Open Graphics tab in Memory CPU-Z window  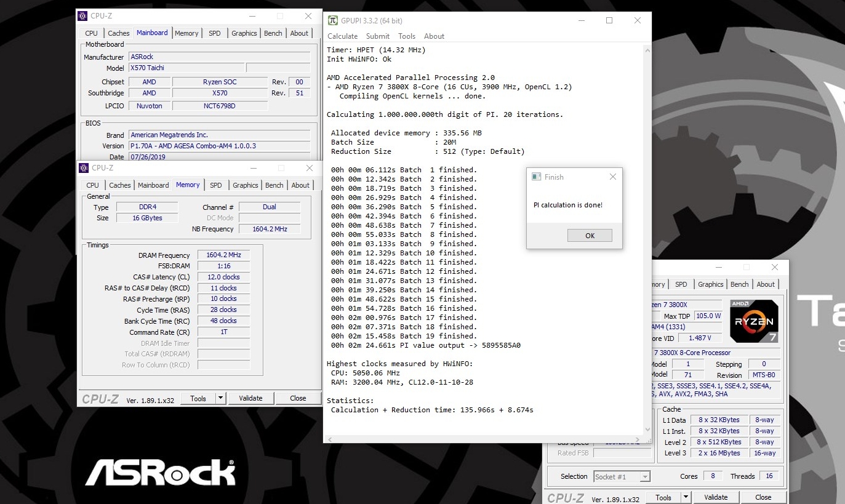coord(246,185)
